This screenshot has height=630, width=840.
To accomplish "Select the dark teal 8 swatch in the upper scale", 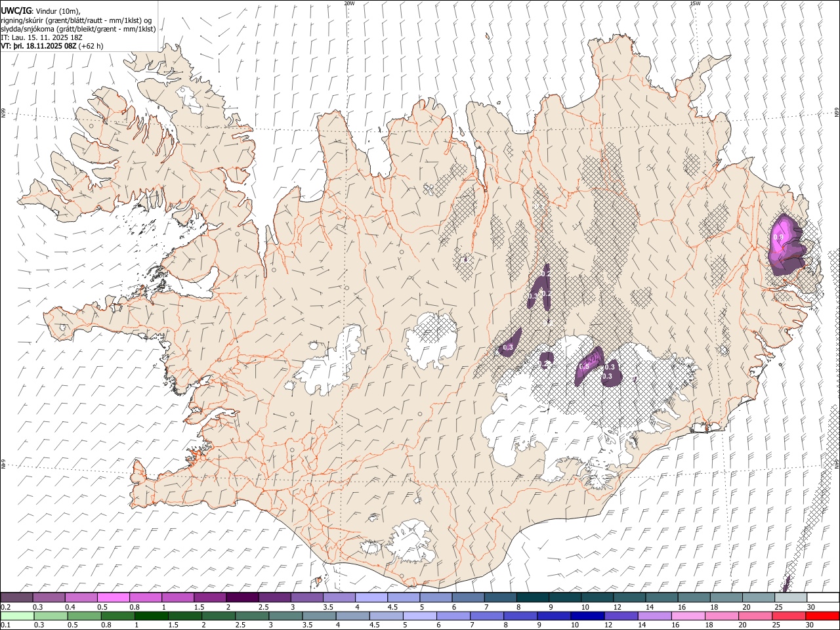I will [532, 597].
